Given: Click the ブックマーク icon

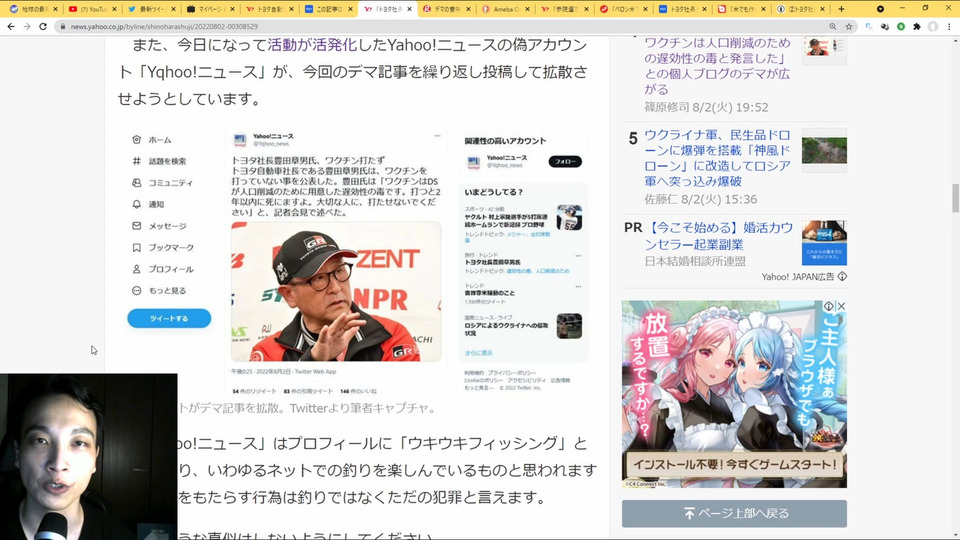Looking at the screenshot, I should pyautogui.click(x=137, y=247).
